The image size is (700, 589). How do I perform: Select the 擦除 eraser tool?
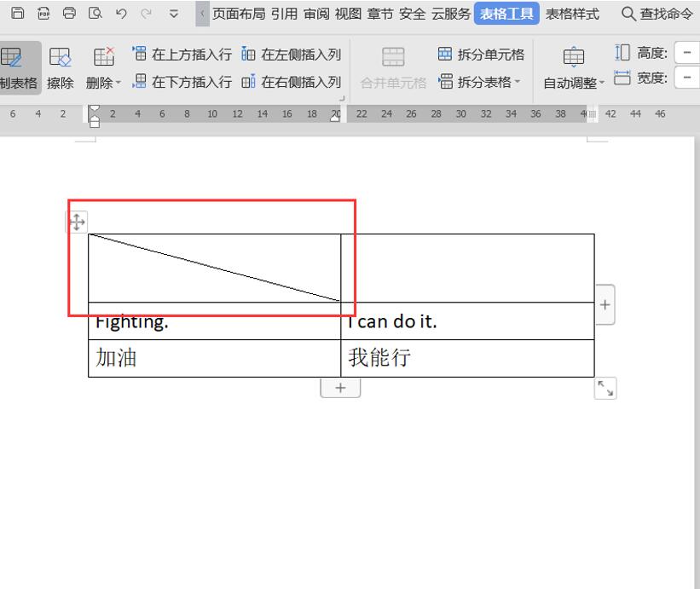pyautogui.click(x=61, y=68)
